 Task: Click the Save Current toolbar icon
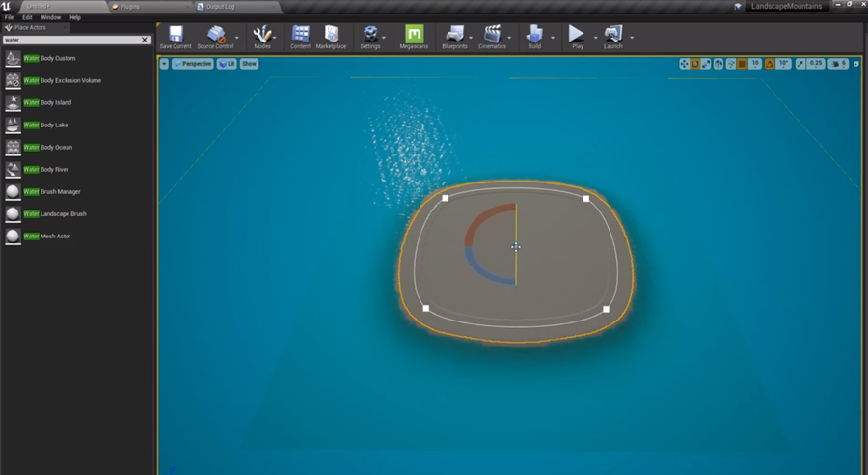coord(176,37)
